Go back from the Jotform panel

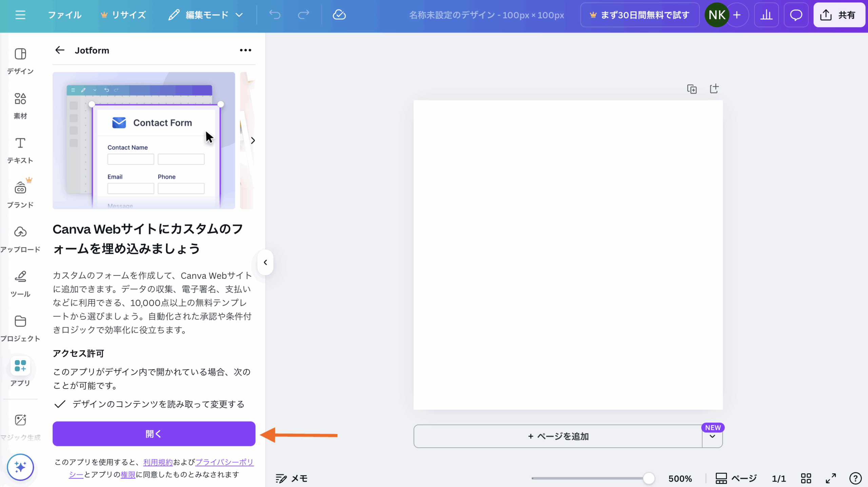click(60, 50)
